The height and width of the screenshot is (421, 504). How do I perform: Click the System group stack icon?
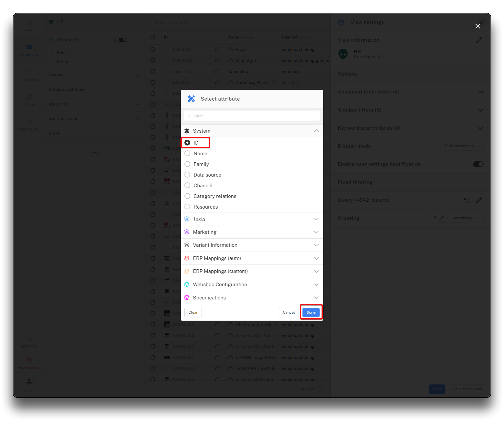click(187, 131)
